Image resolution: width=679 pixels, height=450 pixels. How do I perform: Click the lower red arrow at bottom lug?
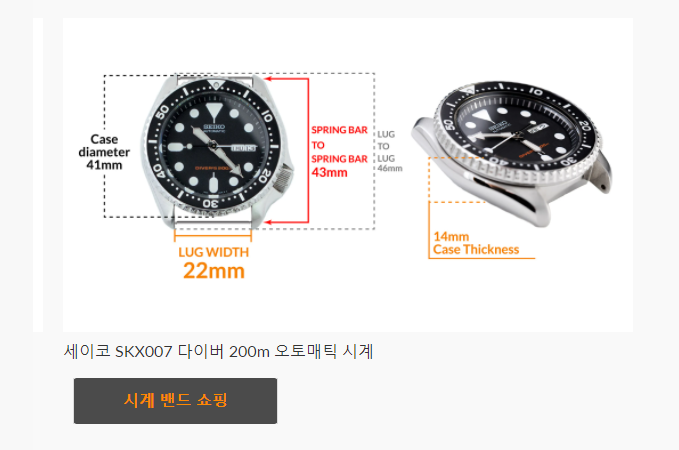pyautogui.click(x=269, y=222)
